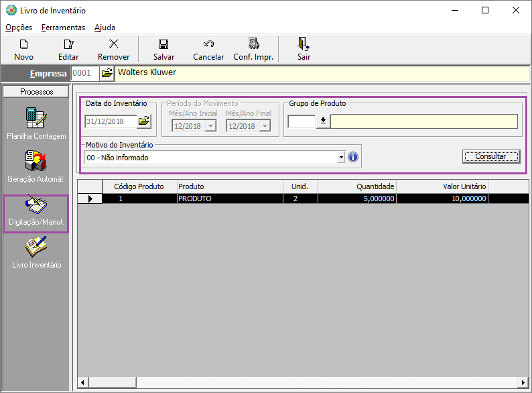The height and width of the screenshot is (393, 532).
Task: Expand the Motivo do Inventário dropdown
Action: 341,158
